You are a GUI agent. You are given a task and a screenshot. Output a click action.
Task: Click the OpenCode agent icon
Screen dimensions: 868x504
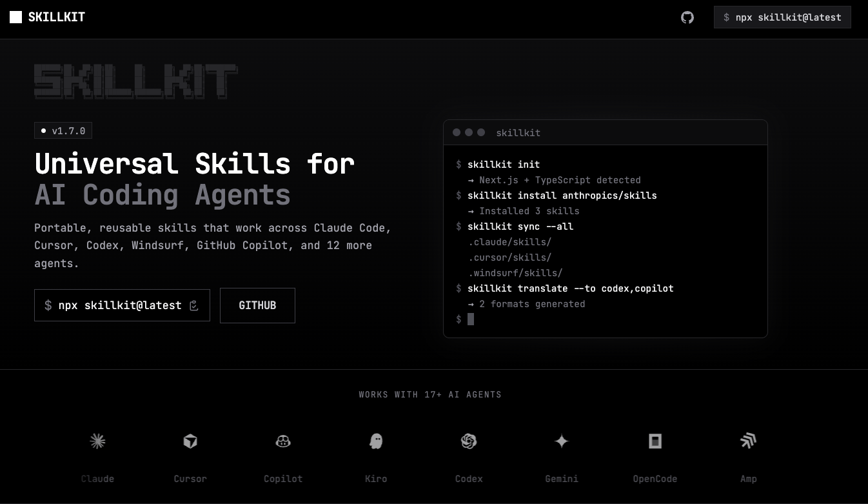655,441
